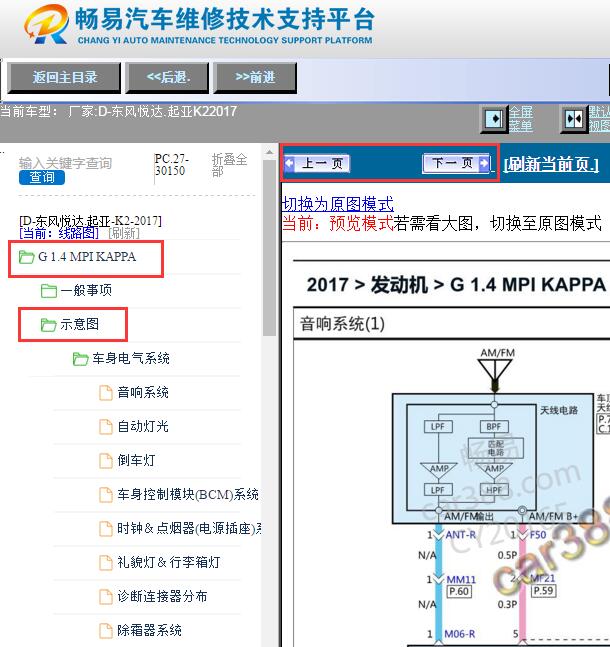The image size is (610, 647).
Task: Click the 返回主目录 button
Action: click(64, 78)
